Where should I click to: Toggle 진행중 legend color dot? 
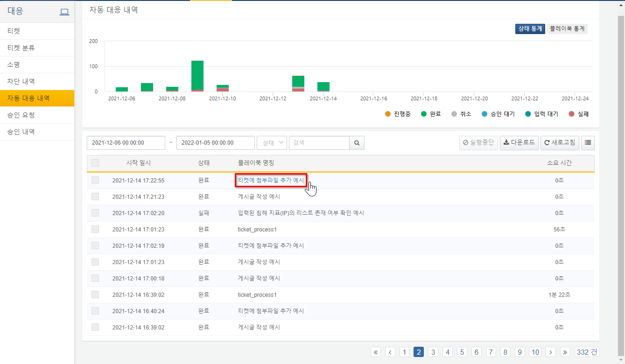(x=388, y=114)
